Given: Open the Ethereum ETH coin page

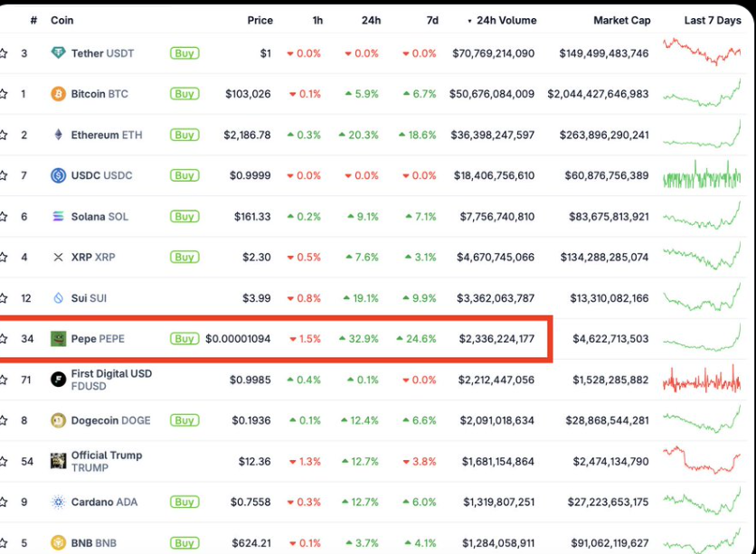Looking at the screenshot, I should (x=107, y=135).
